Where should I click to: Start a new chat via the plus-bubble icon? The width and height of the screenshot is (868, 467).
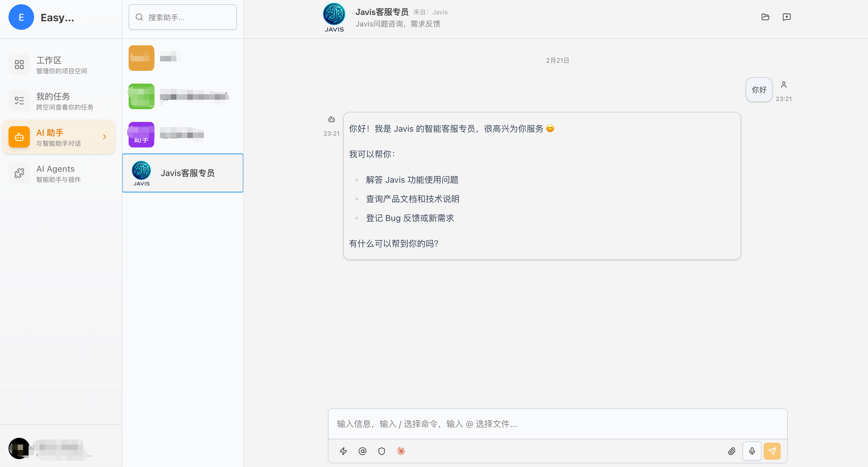(x=787, y=17)
